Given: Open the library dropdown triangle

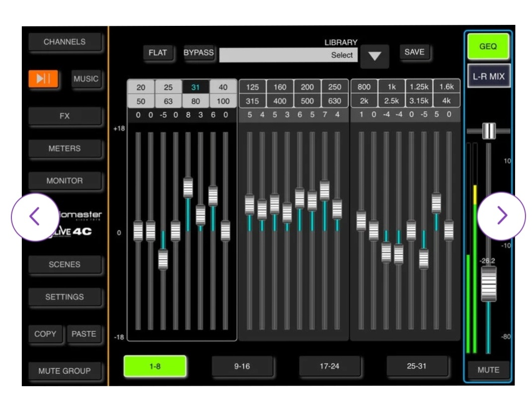Looking at the screenshot, I should pyautogui.click(x=375, y=56).
